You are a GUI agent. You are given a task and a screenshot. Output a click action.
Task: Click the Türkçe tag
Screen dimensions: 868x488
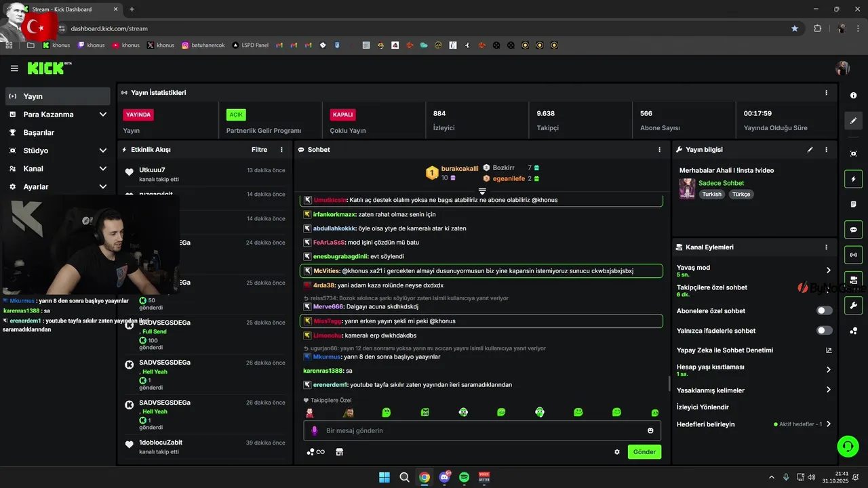[x=741, y=195]
